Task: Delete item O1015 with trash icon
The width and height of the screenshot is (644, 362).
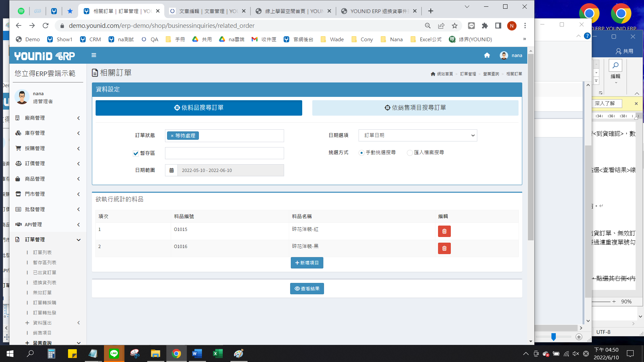Action: (444, 231)
